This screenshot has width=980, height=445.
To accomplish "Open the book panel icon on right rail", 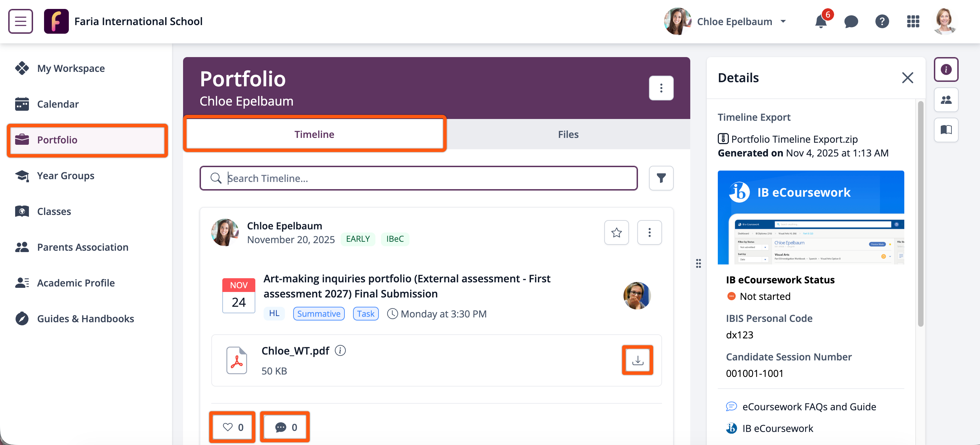I will pyautogui.click(x=946, y=130).
